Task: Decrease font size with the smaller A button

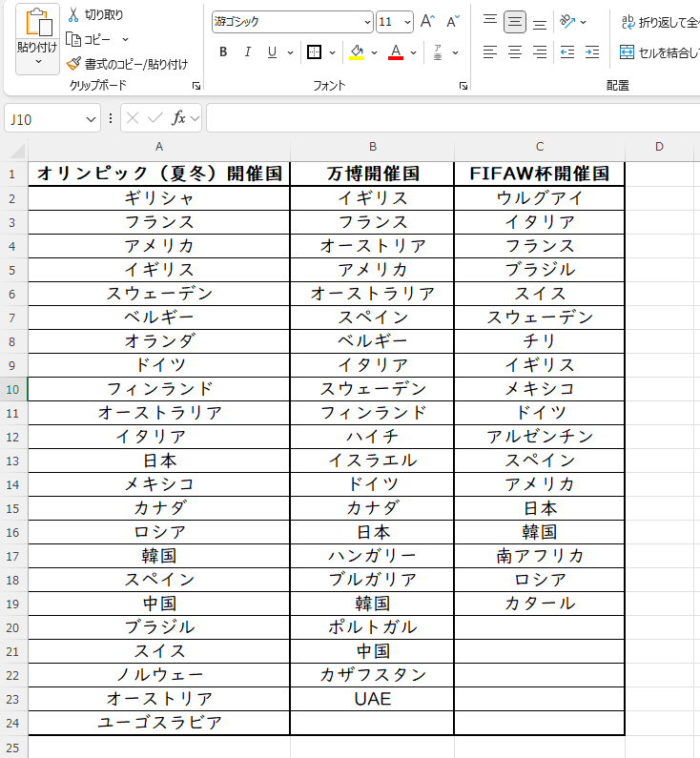Action: [452, 21]
